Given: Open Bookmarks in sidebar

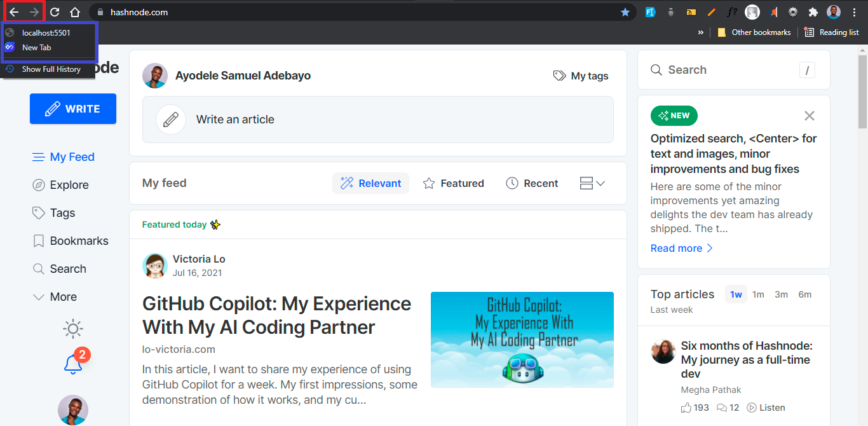Looking at the screenshot, I should (71, 241).
